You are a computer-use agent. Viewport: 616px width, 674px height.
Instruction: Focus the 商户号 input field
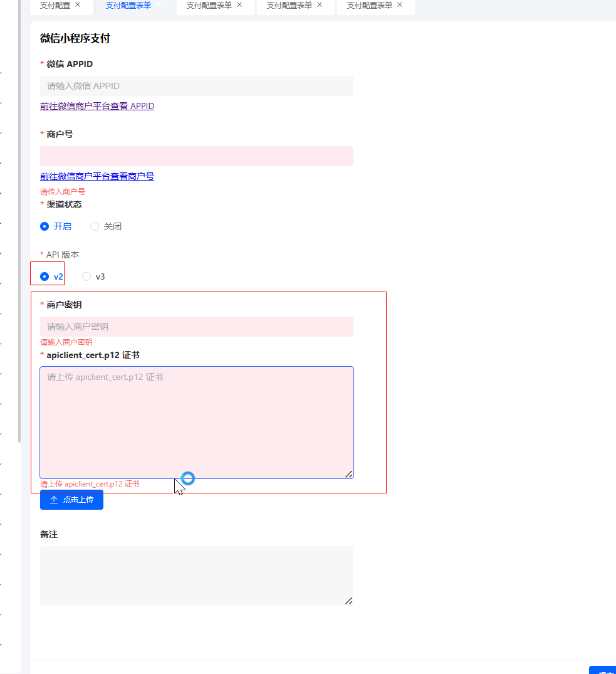tap(196, 156)
